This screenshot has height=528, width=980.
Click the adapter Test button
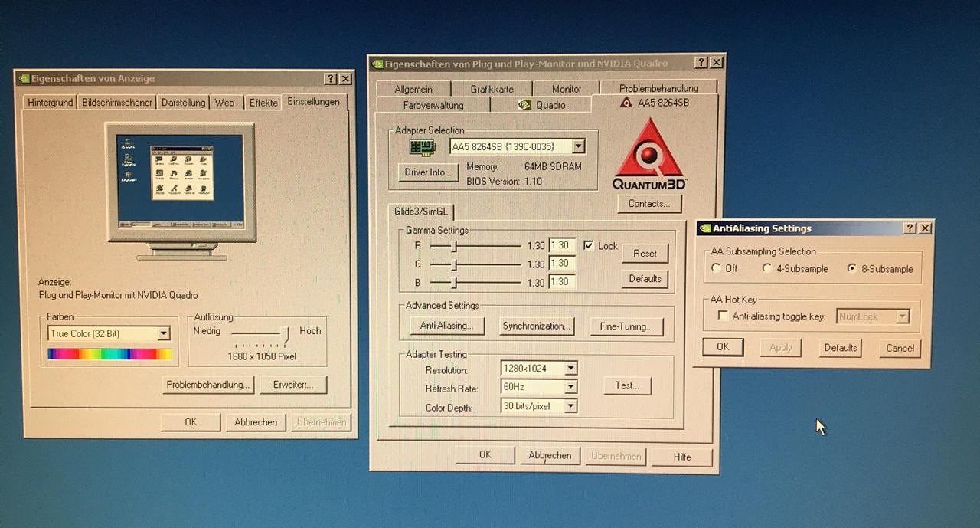[x=627, y=385]
